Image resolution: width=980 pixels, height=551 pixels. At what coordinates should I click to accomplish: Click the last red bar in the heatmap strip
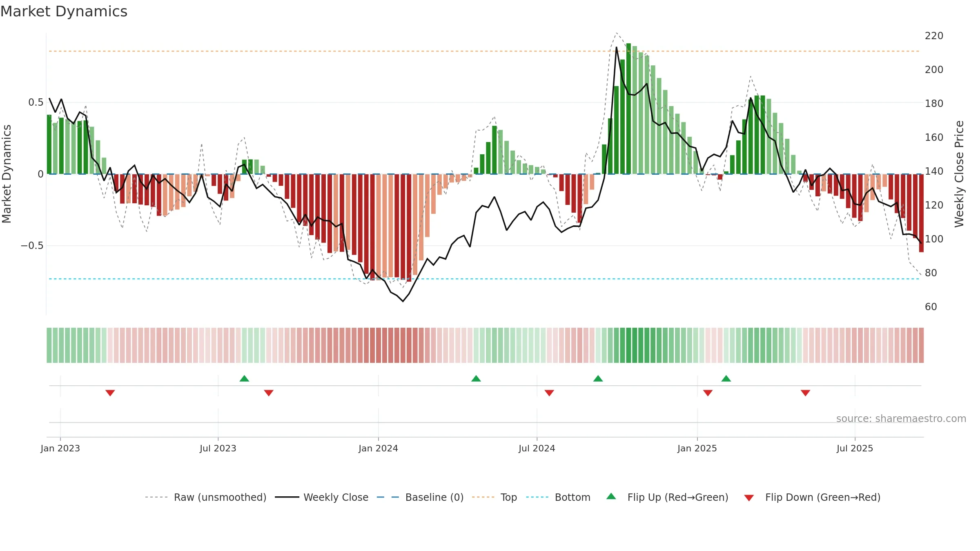click(921, 345)
